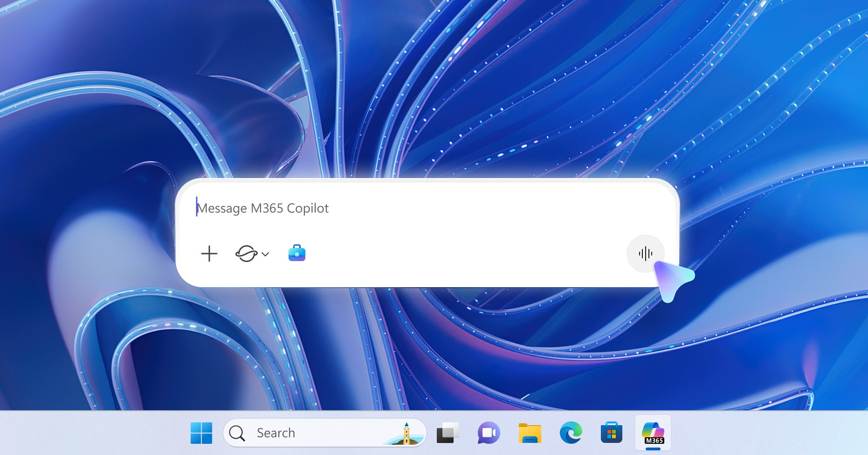Click the active-app indicator under M365 Copilot

pyautogui.click(x=654, y=448)
